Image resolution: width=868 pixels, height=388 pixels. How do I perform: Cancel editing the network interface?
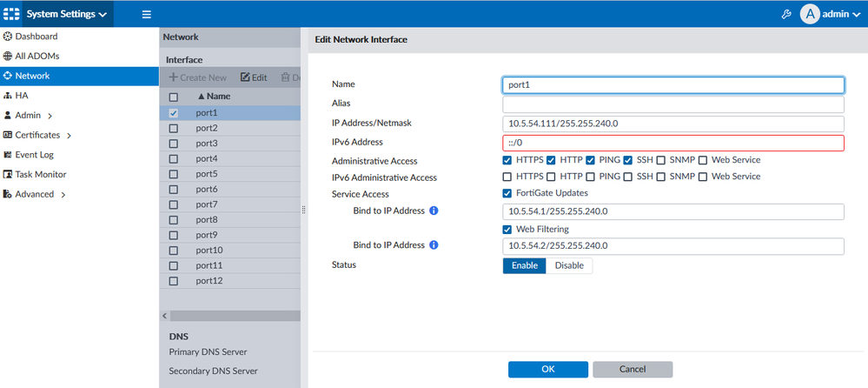[x=632, y=369]
